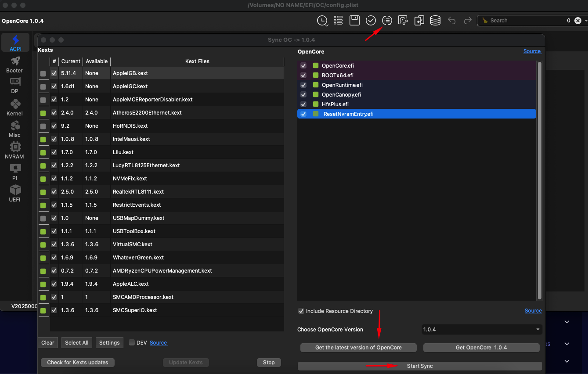Open the Source link in the OpenCore header

532,51
